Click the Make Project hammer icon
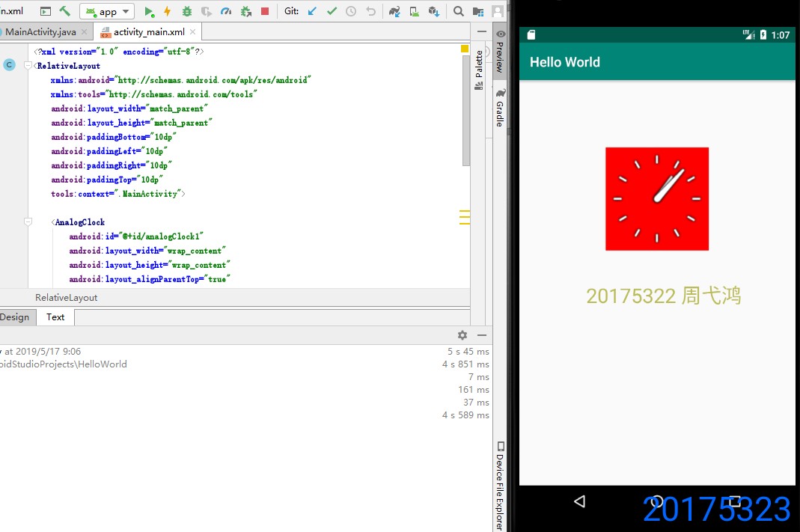800x532 pixels. [65, 10]
